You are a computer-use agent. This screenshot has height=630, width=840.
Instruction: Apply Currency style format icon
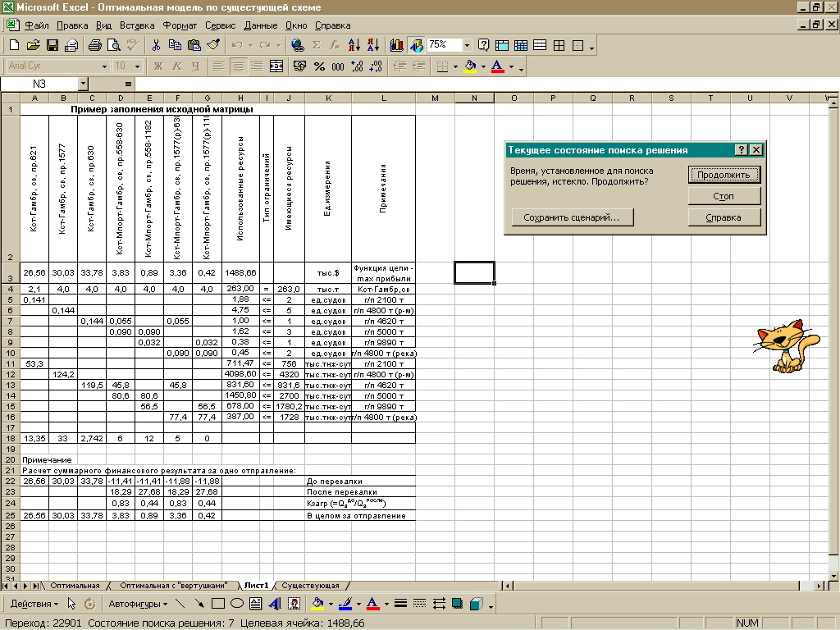pyautogui.click(x=300, y=66)
